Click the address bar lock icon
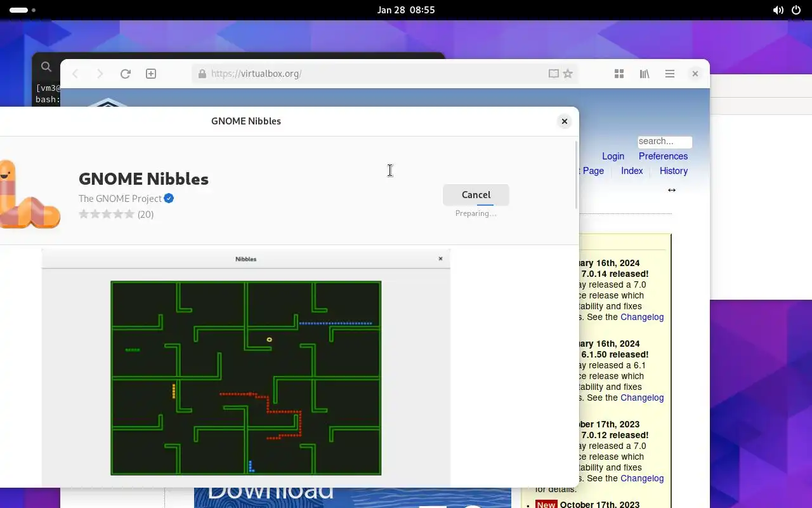This screenshot has width=812, height=508. tap(202, 74)
